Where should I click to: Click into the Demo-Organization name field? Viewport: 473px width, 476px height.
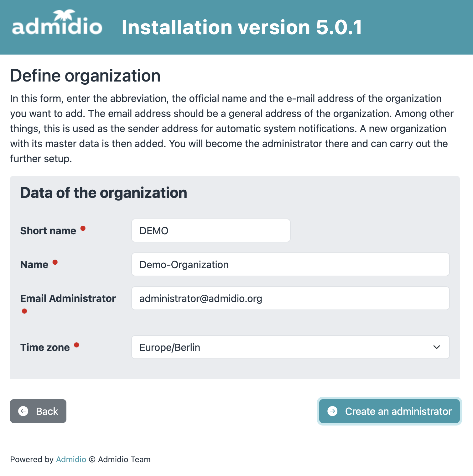[290, 264]
